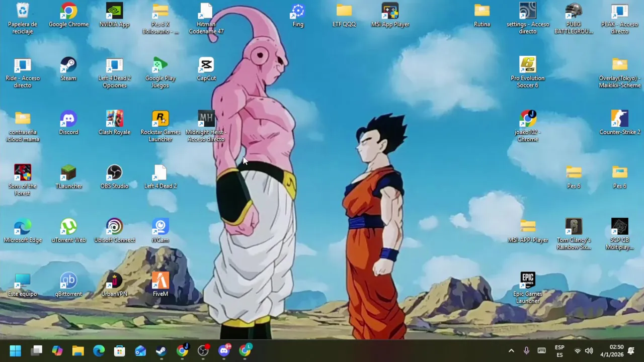Open Google Play Juegos shortcut

click(160, 72)
